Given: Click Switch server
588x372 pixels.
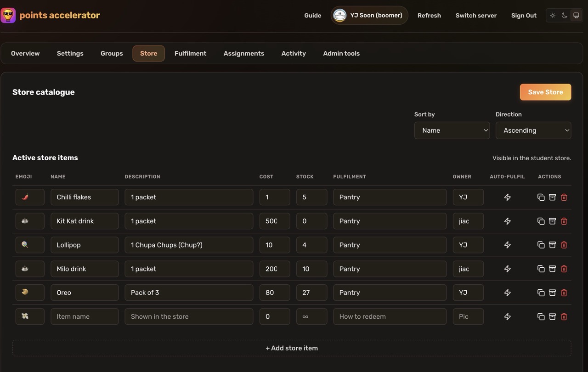Looking at the screenshot, I should pyautogui.click(x=476, y=15).
